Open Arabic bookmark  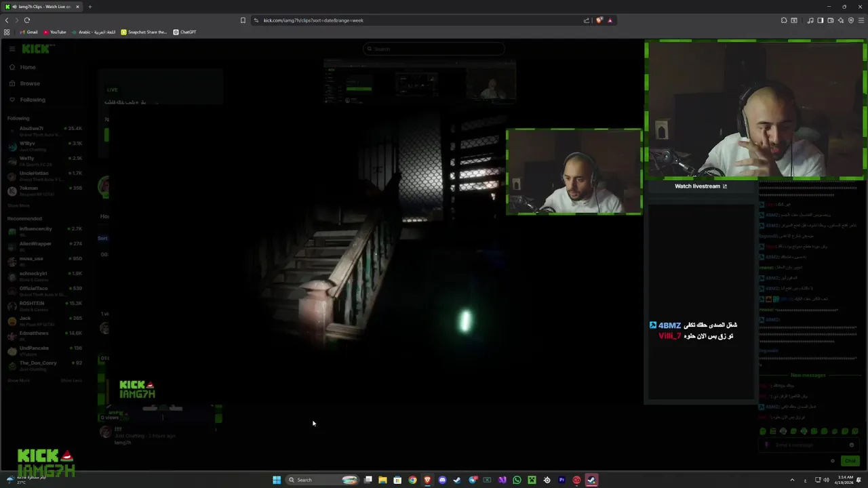[x=94, y=32]
